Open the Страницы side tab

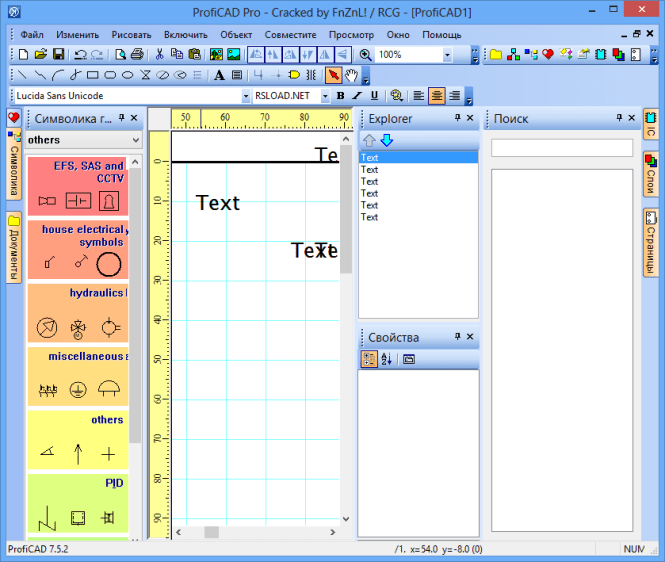pyautogui.click(x=651, y=243)
